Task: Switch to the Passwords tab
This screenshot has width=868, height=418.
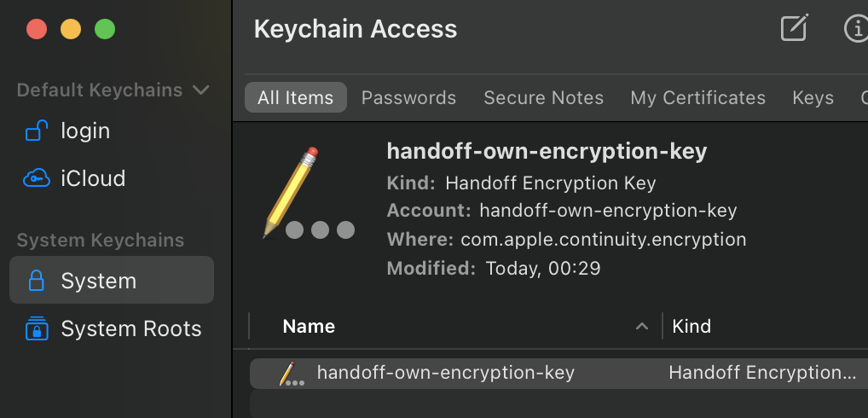Action: (x=408, y=98)
